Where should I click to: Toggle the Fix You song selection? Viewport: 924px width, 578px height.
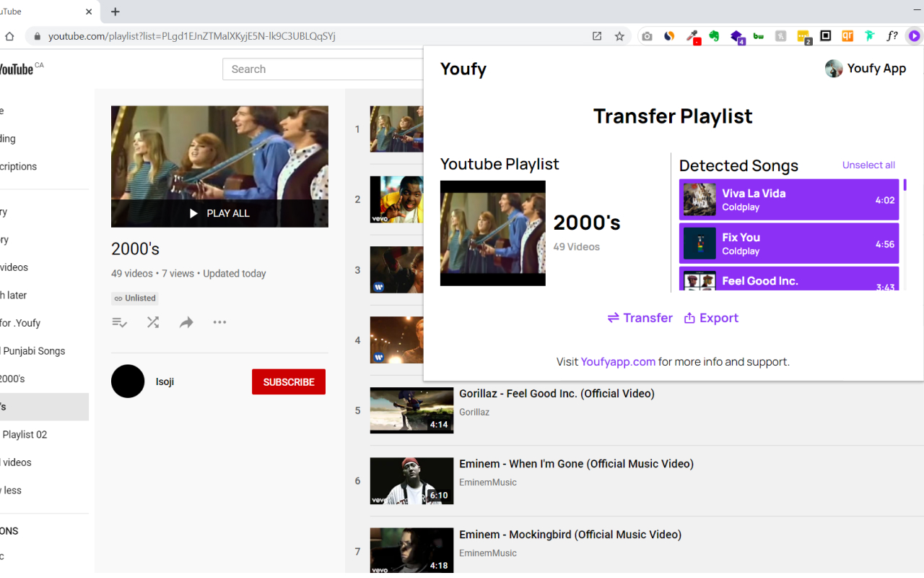click(789, 243)
